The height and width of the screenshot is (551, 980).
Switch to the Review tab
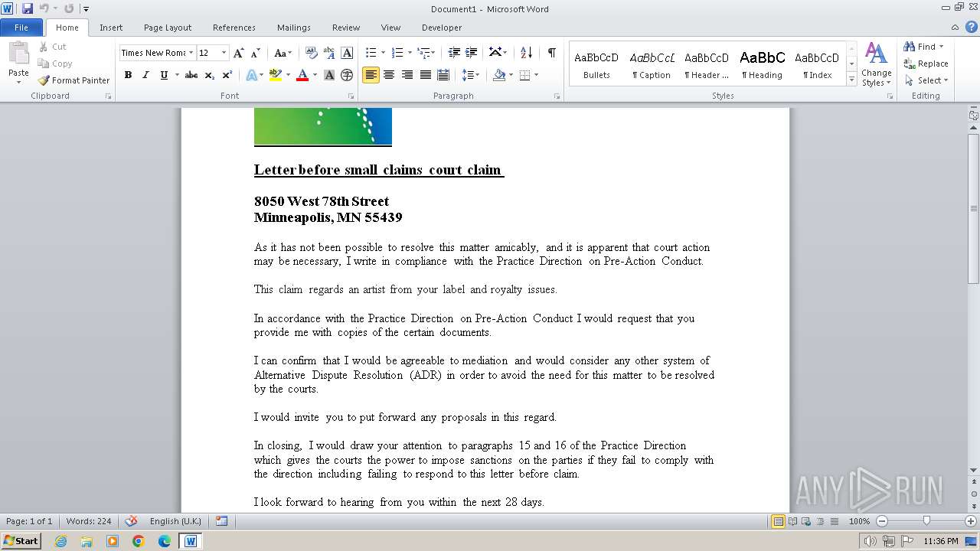pos(346,28)
